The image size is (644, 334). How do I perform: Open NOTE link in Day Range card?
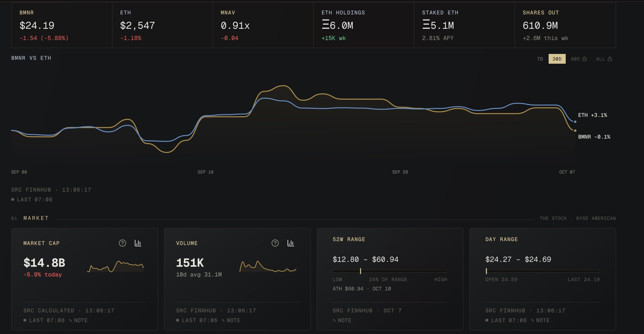[542, 320]
